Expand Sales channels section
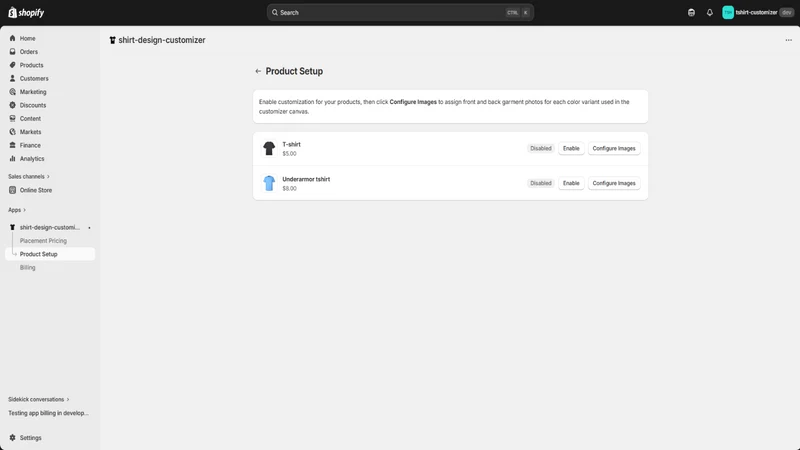 [29, 177]
